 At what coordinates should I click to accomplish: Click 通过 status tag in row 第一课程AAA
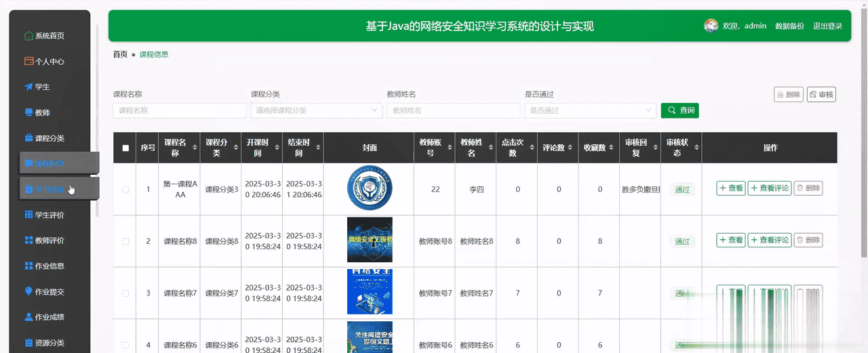682,190
